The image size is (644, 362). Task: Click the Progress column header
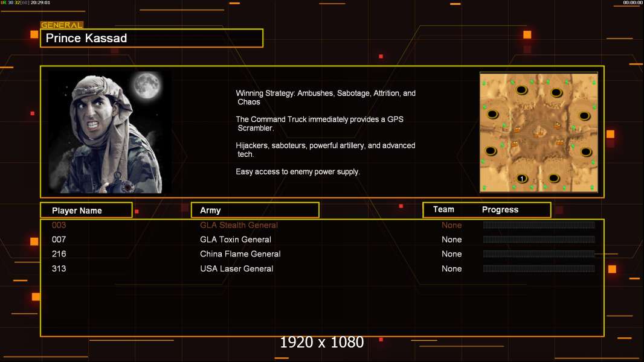click(x=500, y=209)
